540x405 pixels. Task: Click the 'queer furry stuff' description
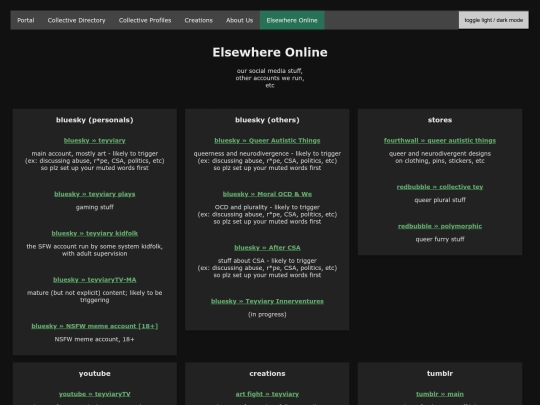[440, 239]
